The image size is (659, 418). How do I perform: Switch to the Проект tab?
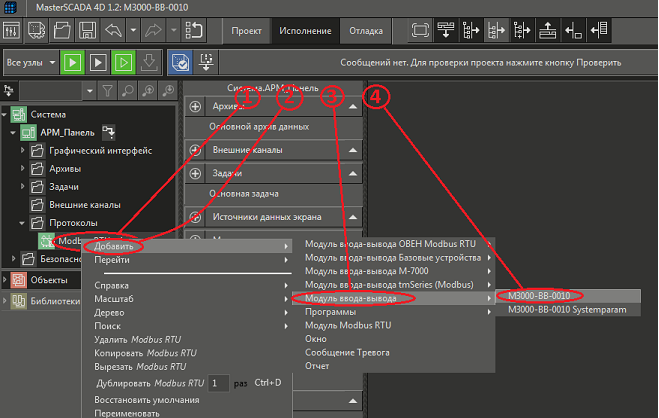click(x=246, y=31)
